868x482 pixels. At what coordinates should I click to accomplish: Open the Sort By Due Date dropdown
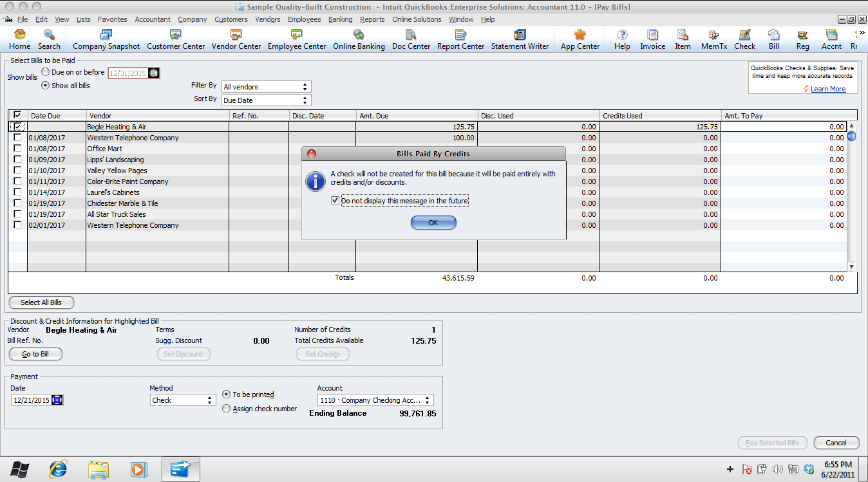coord(266,100)
